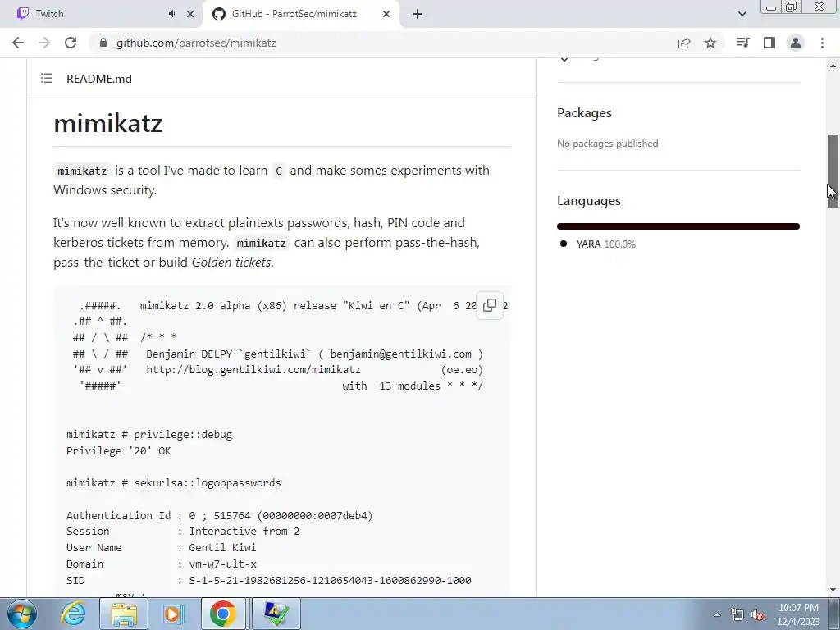Open a new browser tab
840x630 pixels.
click(x=418, y=14)
